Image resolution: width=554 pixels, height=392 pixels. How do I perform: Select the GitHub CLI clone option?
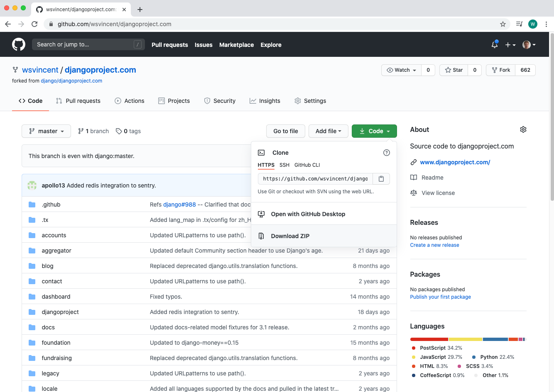click(x=307, y=165)
